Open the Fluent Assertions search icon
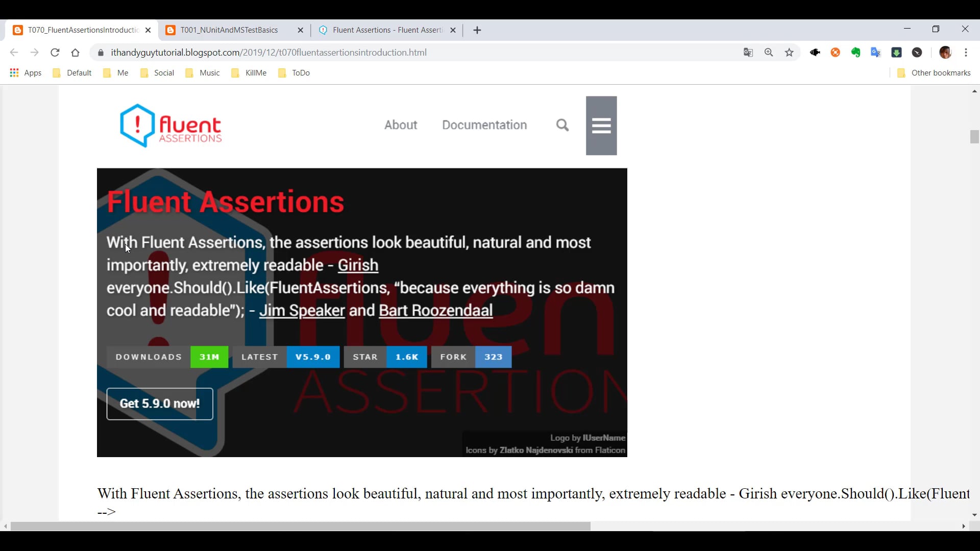Screen dimensions: 980x551 point(562,125)
